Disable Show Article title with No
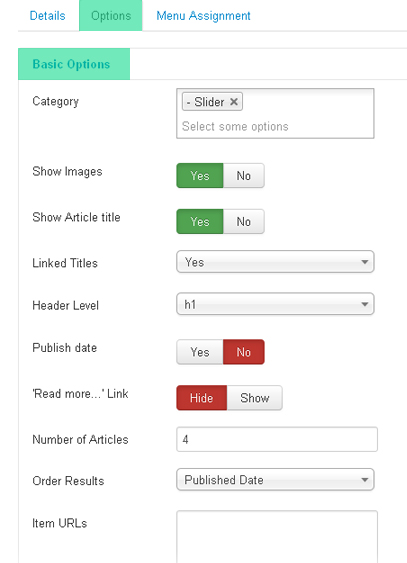Image resolution: width=407 pixels, height=563 pixels. [x=244, y=222]
